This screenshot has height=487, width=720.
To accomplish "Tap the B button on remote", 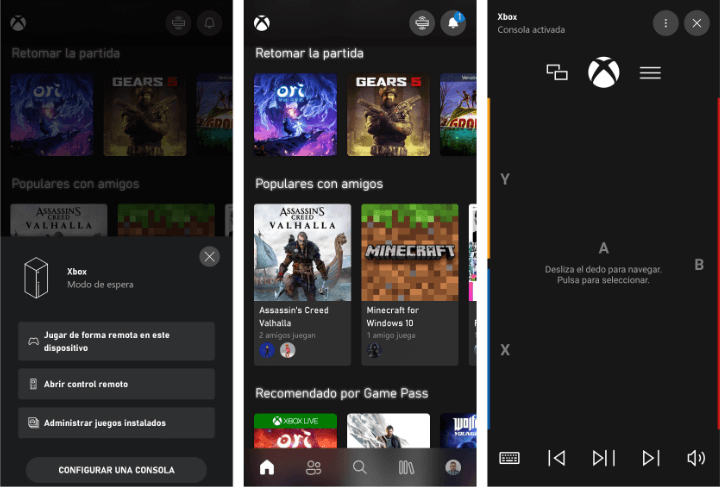I will coord(699,264).
